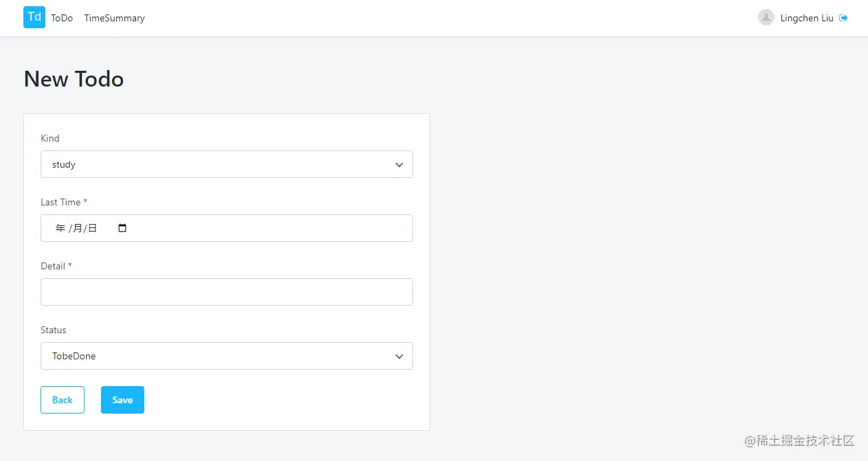Expand the Status dropdown arrow
This screenshot has height=461, width=868.
click(399, 357)
